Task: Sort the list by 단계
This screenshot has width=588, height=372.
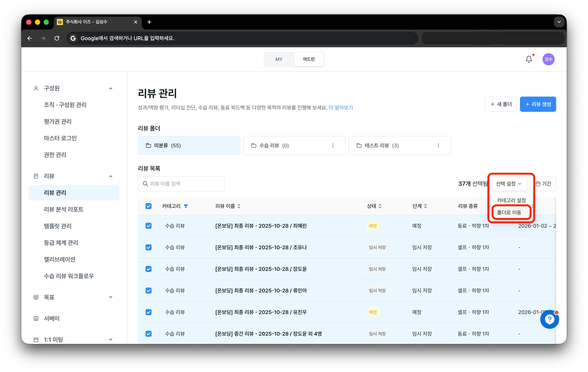Action: 425,206
